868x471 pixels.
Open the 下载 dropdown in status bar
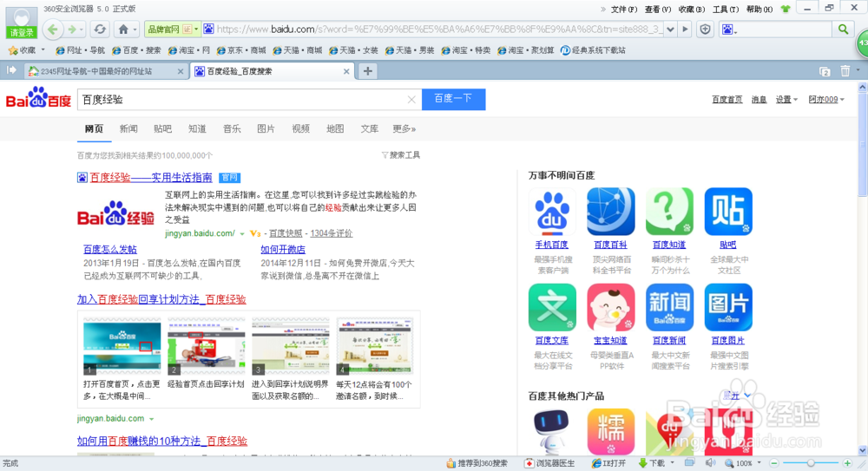673,462
